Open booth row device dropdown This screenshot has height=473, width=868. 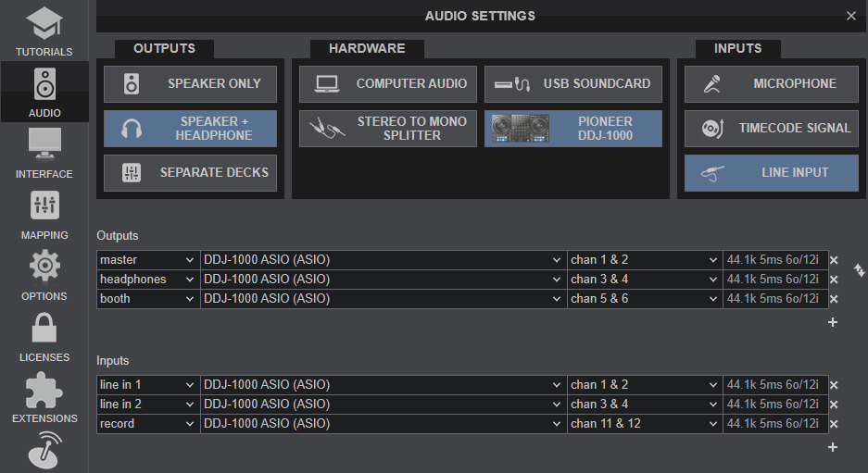(384, 299)
